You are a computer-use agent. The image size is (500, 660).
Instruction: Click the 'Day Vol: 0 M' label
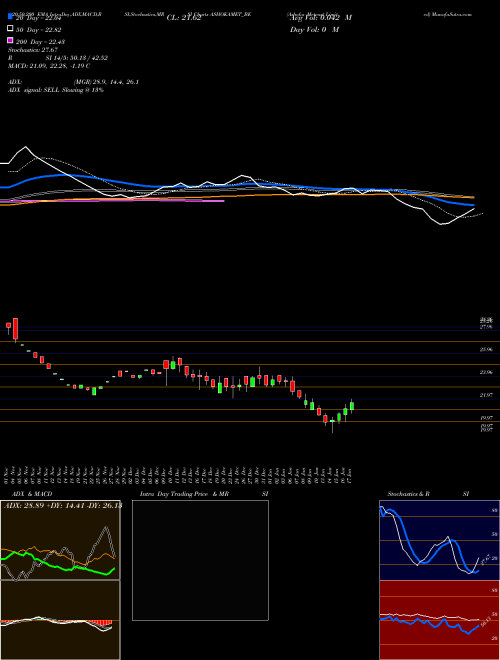[x=314, y=29]
